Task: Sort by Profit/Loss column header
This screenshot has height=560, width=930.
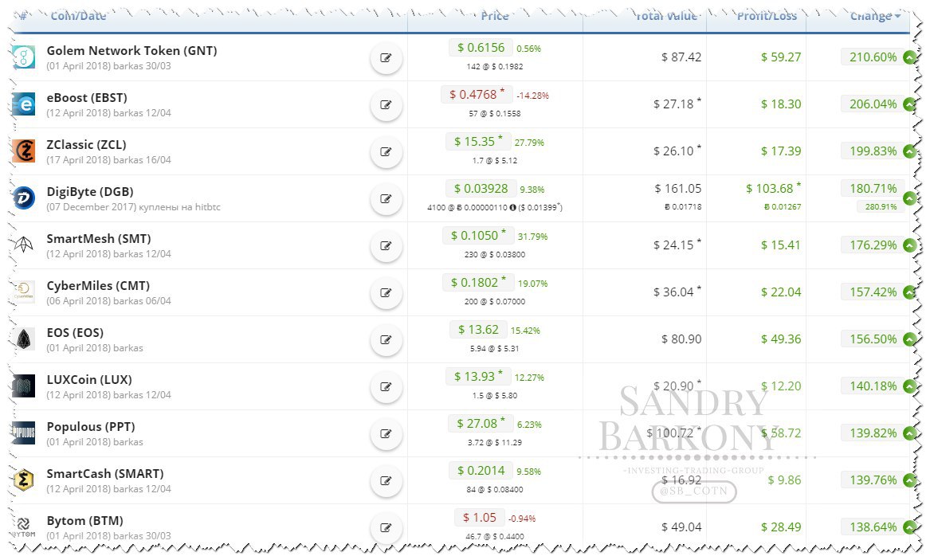Action: coord(767,16)
